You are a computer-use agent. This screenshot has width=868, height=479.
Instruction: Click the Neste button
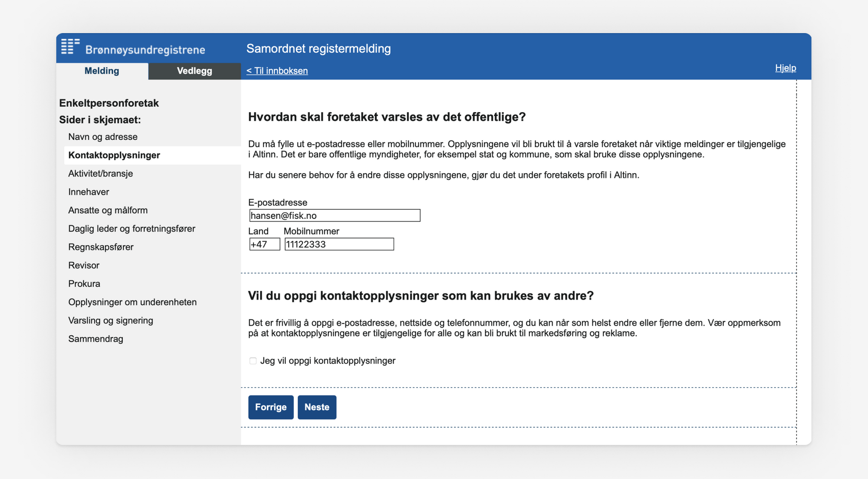click(317, 407)
